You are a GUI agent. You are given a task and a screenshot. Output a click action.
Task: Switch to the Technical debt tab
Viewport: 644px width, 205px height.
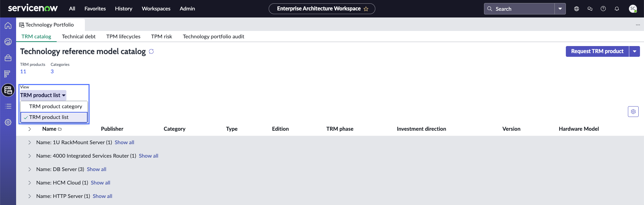78,37
